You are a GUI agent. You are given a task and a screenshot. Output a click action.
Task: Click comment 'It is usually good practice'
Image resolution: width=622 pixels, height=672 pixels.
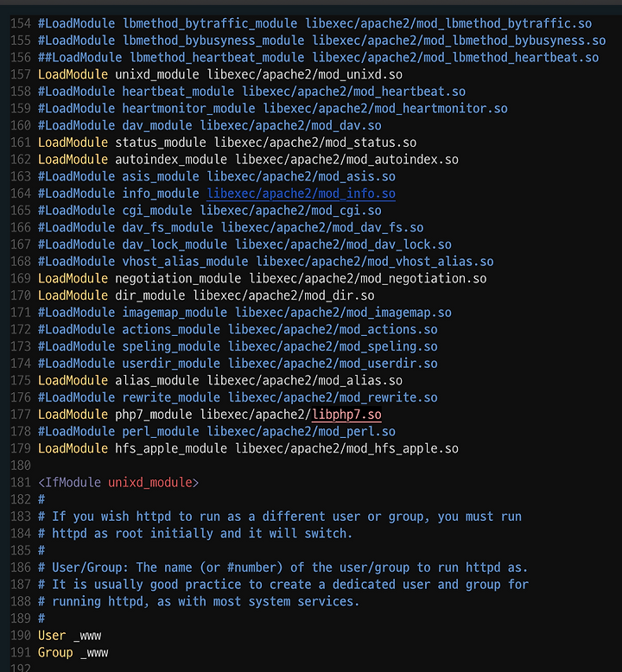coord(282,585)
